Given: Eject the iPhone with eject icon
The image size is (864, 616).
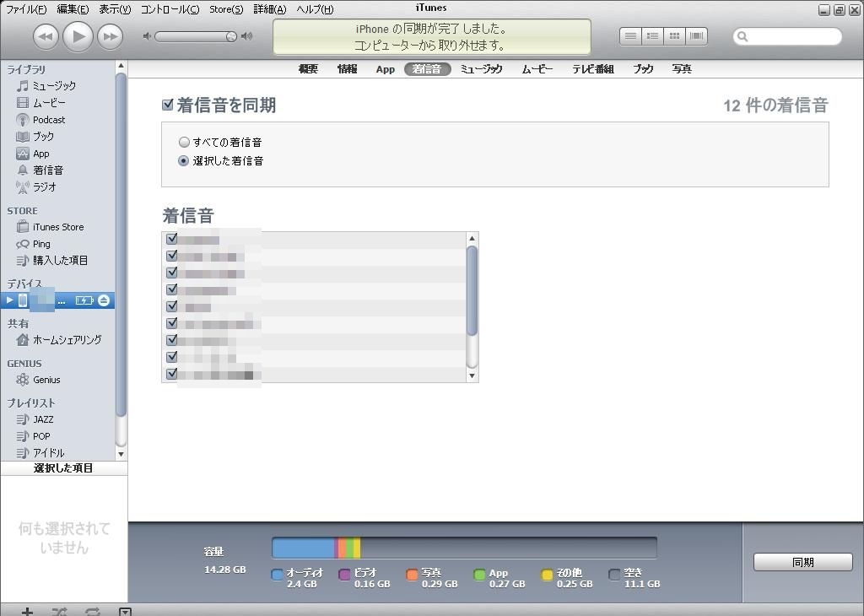Looking at the screenshot, I should pos(104,300).
